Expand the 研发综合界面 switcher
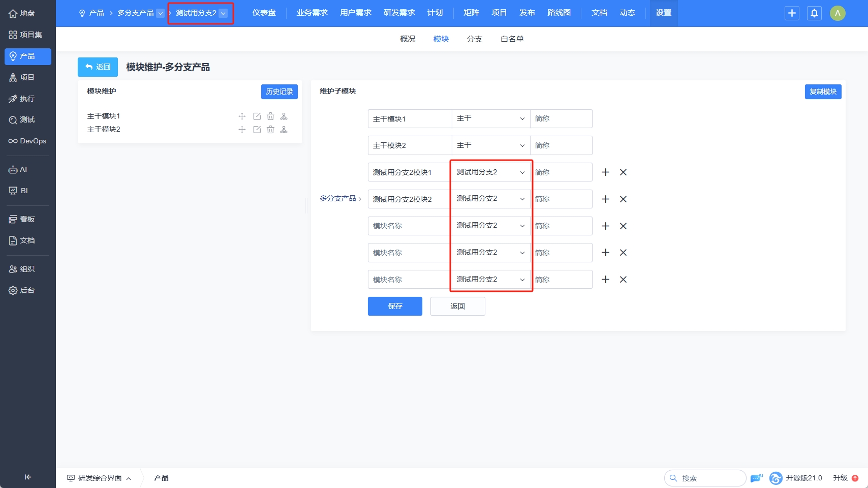This screenshot has height=488, width=868. (x=100, y=478)
